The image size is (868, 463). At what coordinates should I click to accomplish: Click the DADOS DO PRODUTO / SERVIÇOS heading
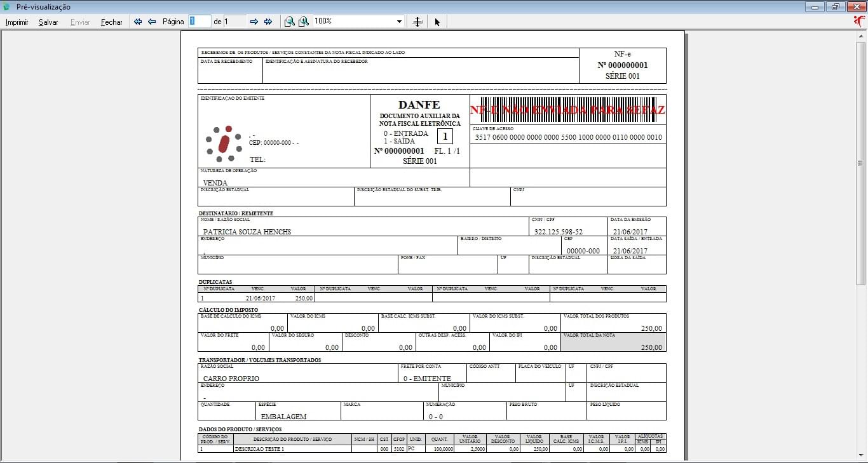pyautogui.click(x=240, y=430)
